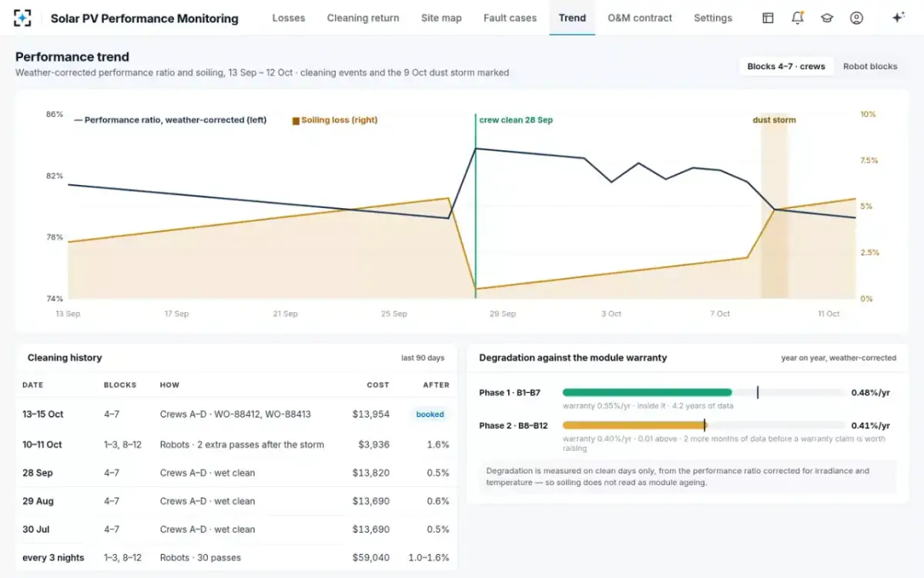The image size is (924, 578).
Task: Click the AFTER column header
Action: coord(437,385)
